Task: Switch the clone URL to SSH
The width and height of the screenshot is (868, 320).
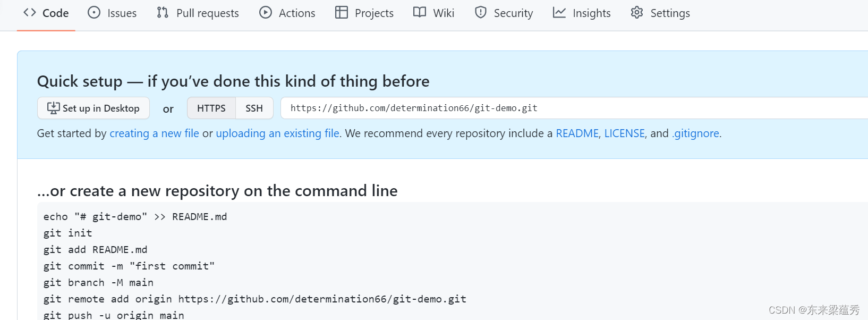Action: [x=254, y=108]
